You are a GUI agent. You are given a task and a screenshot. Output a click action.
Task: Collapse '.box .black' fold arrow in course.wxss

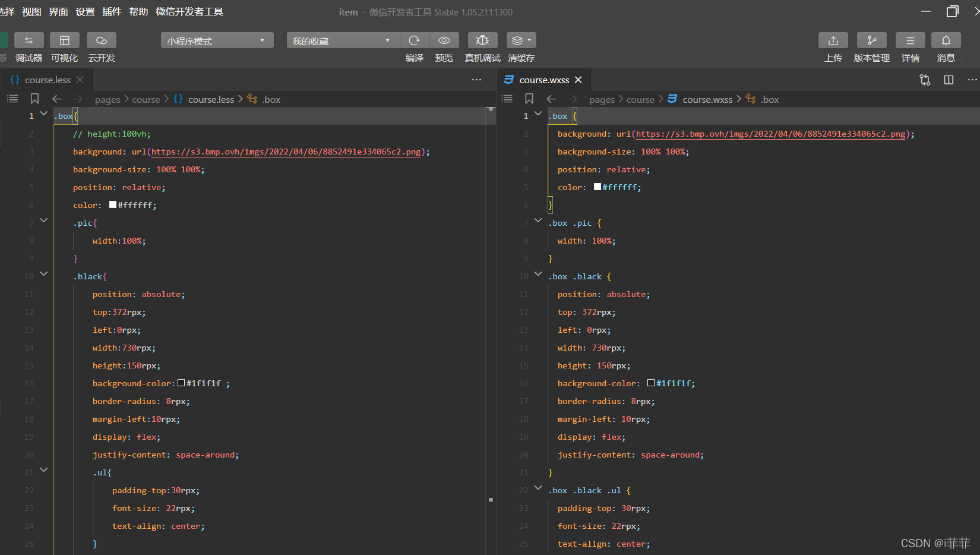pos(538,273)
